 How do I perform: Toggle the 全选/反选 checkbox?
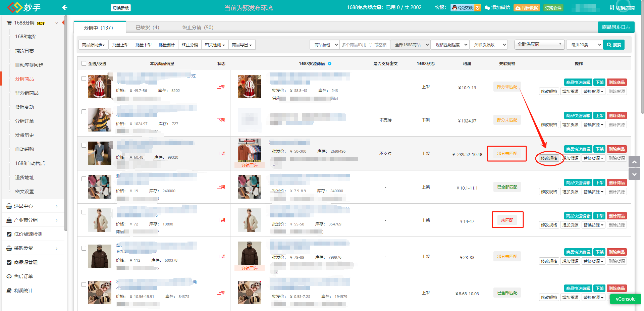click(x=84, y=63)
